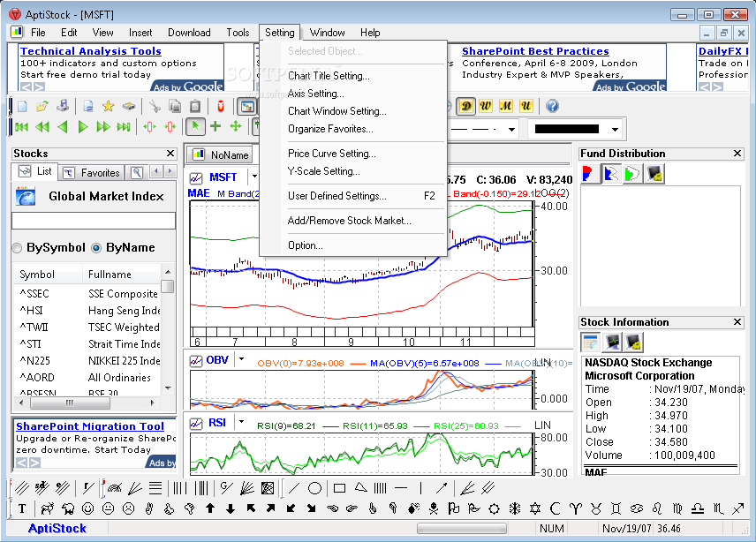Click the red and blue Fund Distribution icon
756x542 pixels.
point(589,173)
